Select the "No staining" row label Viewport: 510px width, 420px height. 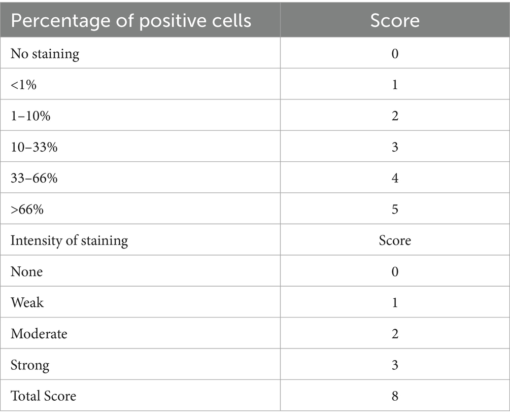point(45,53)
